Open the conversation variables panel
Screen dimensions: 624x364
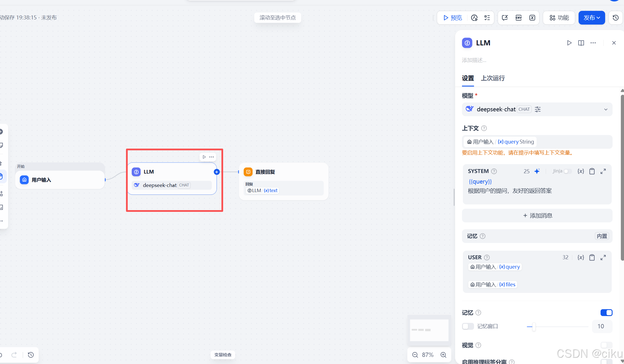coord(505,17)
